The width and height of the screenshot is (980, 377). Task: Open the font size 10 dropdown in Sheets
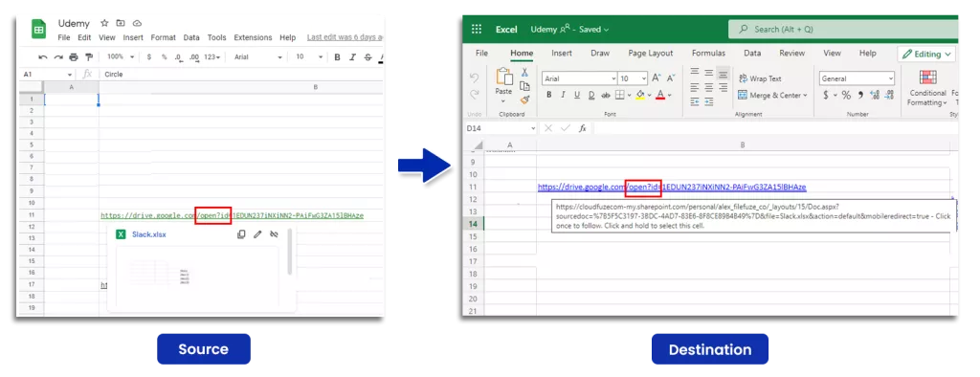tap(309, 56)
